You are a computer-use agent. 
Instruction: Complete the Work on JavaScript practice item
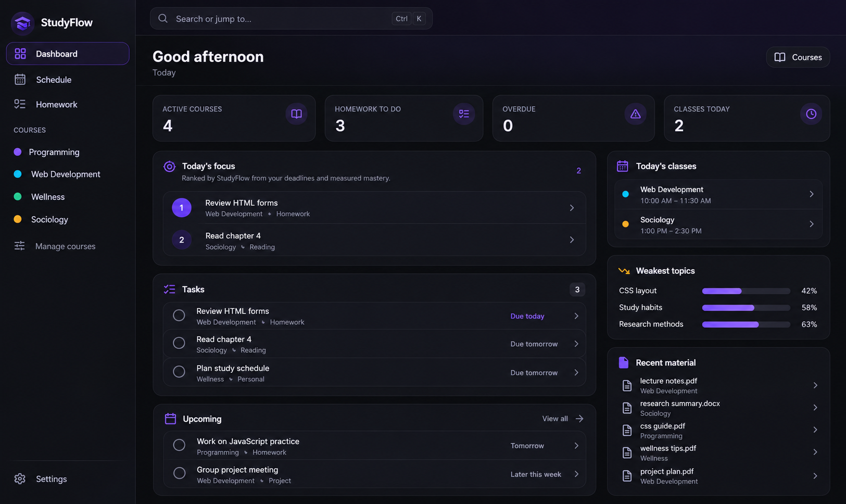(179, 445)
